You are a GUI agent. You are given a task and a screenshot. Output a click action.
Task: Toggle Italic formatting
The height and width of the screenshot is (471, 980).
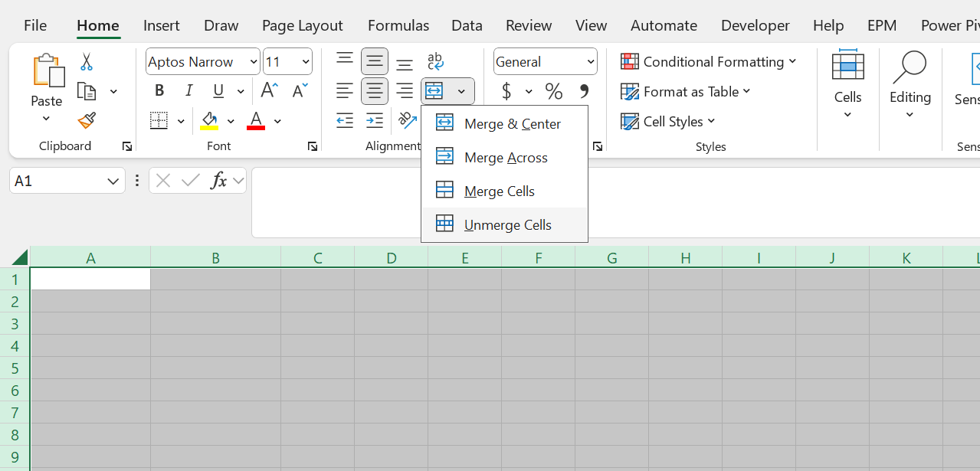(x=189, y=91)
